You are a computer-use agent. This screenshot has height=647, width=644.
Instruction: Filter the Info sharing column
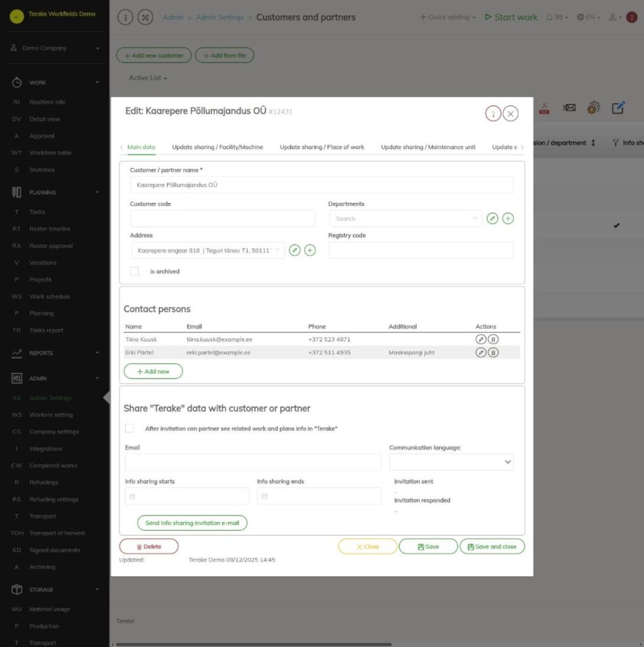[616, 143]
